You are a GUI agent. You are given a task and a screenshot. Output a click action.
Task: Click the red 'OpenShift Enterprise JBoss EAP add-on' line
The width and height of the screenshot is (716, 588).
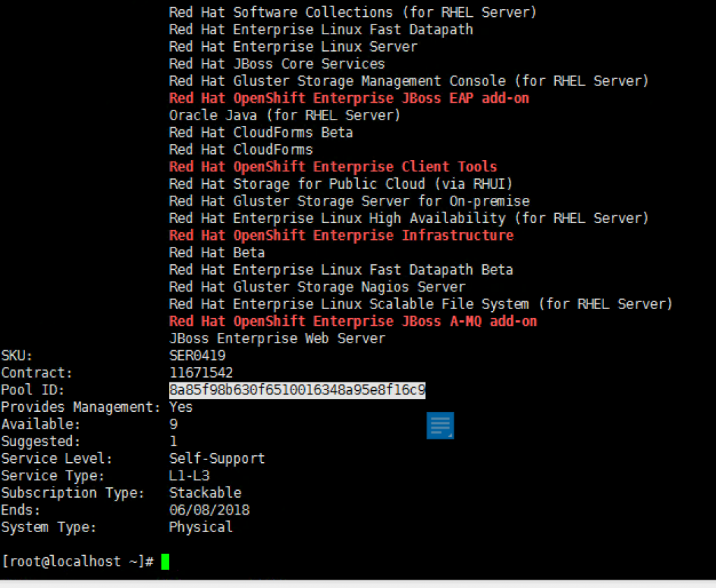[349, 98]
